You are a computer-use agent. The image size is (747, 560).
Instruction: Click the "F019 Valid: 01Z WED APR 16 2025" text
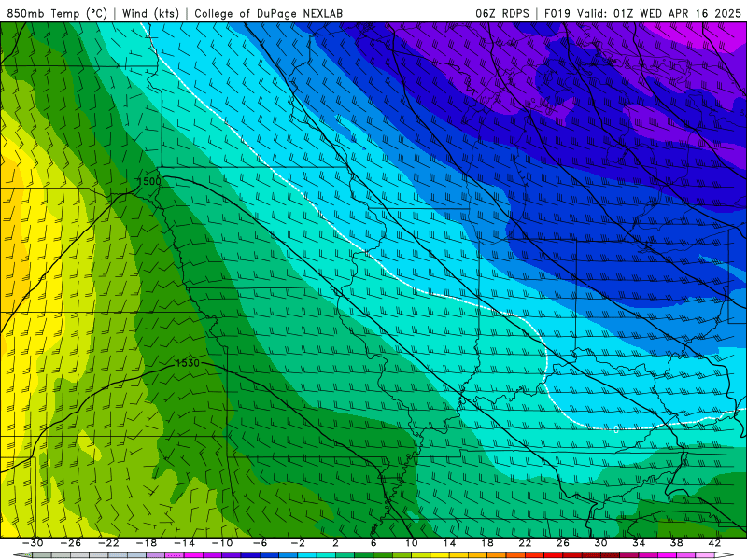[x=642, y=13]
